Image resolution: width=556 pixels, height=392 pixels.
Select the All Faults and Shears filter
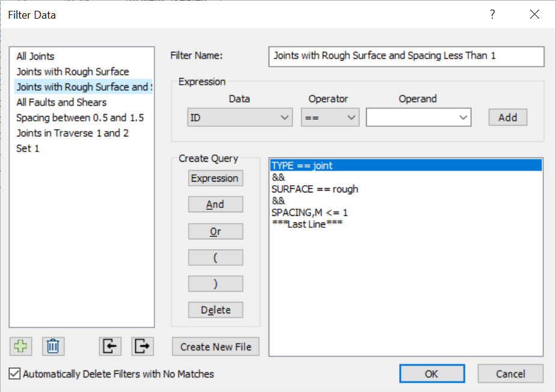pyautogui.click(x=61, y=102)
